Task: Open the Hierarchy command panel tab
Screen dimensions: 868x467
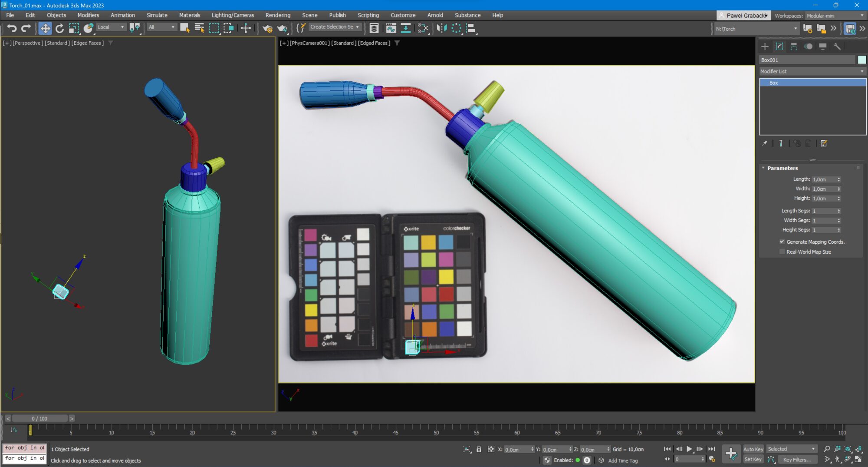Action: (x=794, y=46)
